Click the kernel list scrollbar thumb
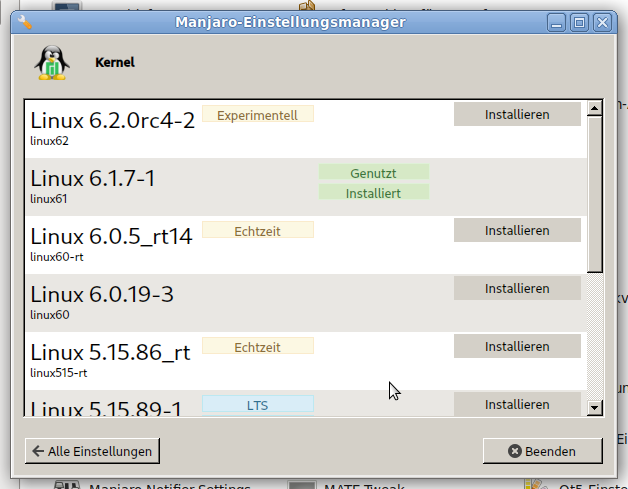628x489 pixels. click(x=595, y=194)
